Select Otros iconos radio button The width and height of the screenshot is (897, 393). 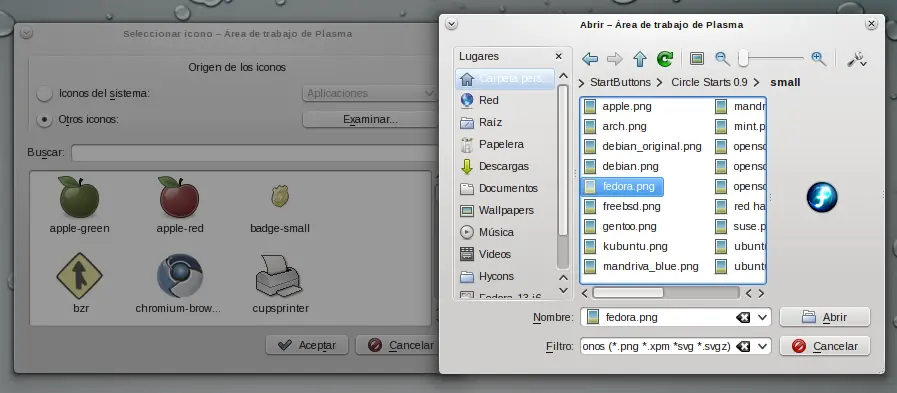44,120
